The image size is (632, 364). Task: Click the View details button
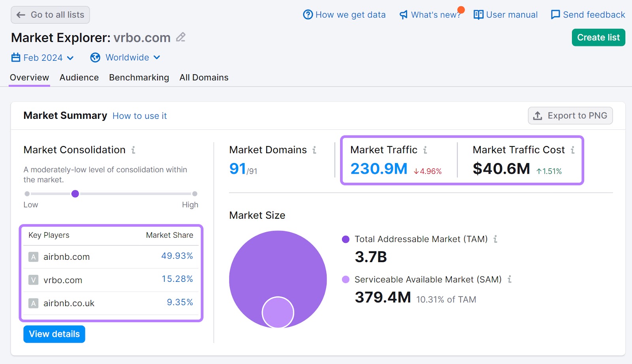(x=54, y=334)
